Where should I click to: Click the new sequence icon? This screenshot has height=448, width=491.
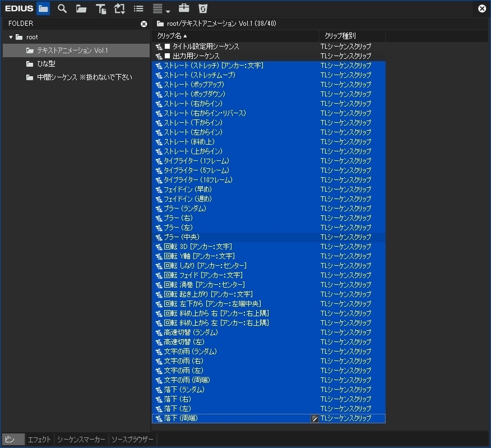tap(119, 9)
